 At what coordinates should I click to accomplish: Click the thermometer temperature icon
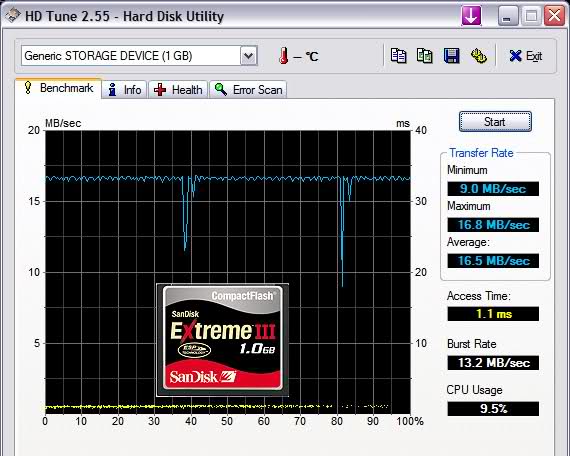pyautogui.click(x=284, y=56)
